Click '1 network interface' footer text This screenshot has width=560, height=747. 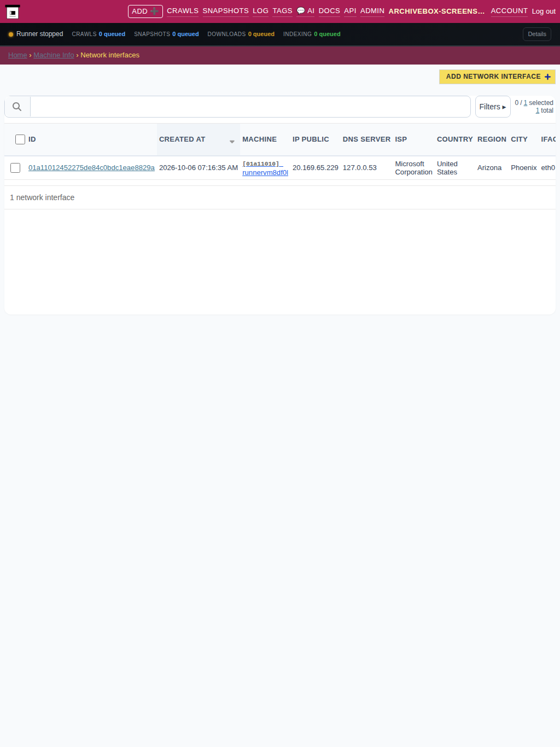pos(42,197)
